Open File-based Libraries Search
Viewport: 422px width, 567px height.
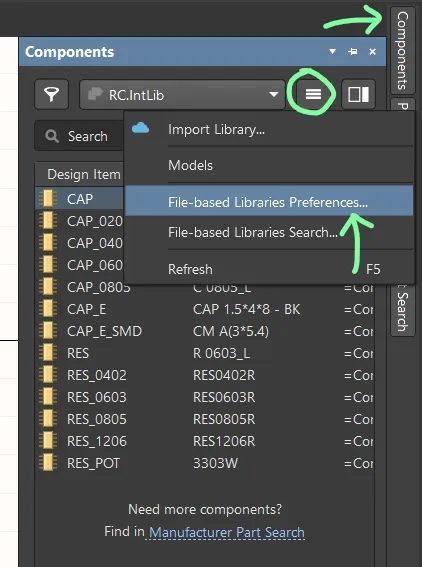252,232
